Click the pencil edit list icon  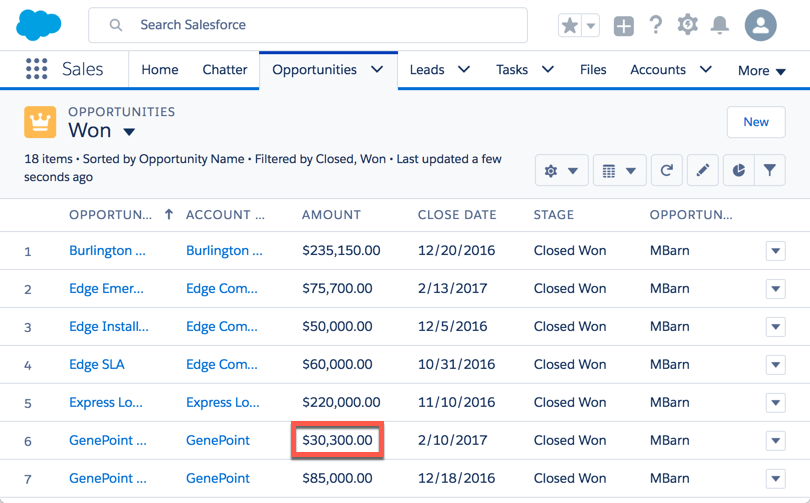pyautogui.click(x=703, y=170)
